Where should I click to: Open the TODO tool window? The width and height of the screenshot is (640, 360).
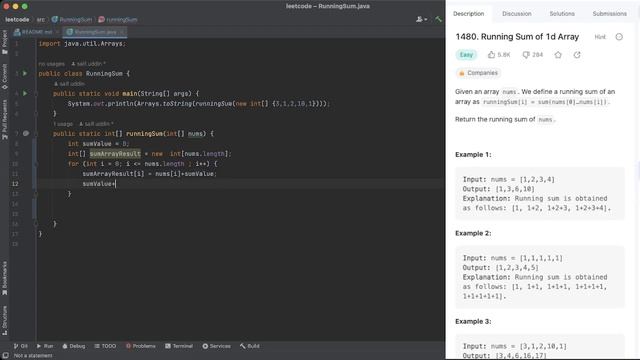point(105,346)
